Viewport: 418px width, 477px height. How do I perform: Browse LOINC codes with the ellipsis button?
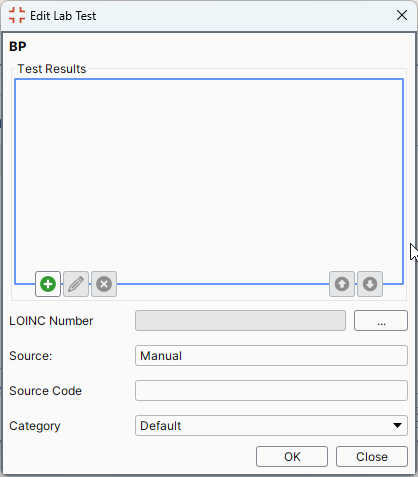pyautogui.click(x=381, y=321)
